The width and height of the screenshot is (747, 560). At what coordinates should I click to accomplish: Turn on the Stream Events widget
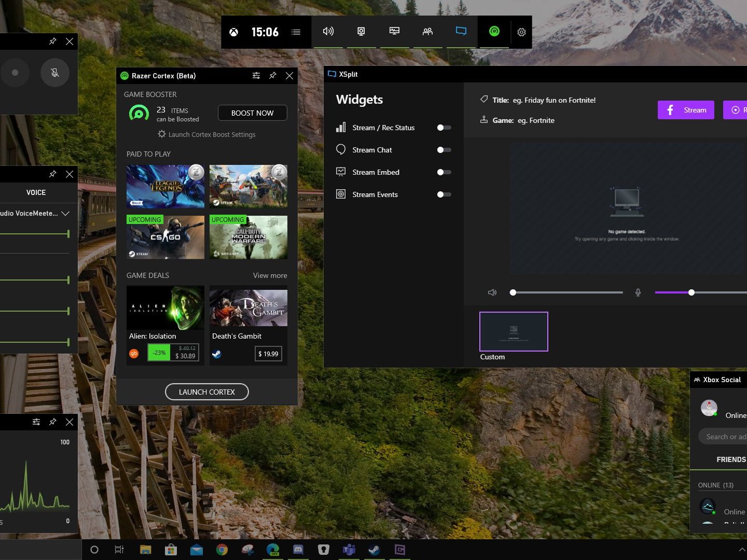(444, 194)
